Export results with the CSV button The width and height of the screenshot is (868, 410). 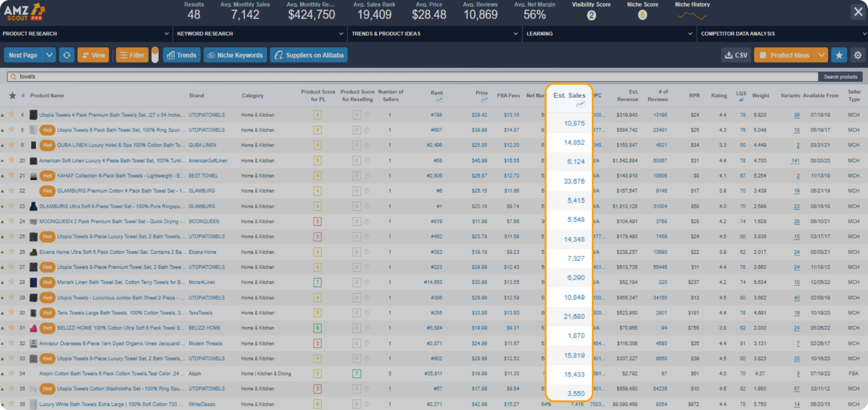[736, 55]
